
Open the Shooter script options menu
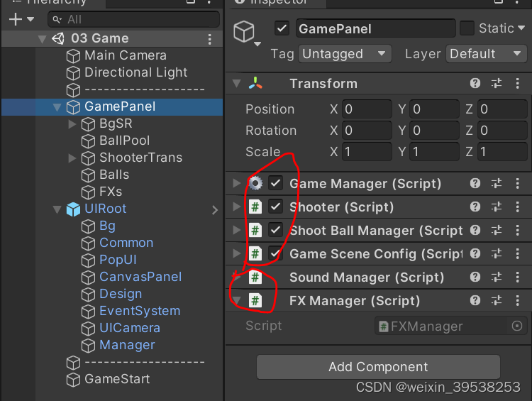pyautogui.click(x=517, y=207)
